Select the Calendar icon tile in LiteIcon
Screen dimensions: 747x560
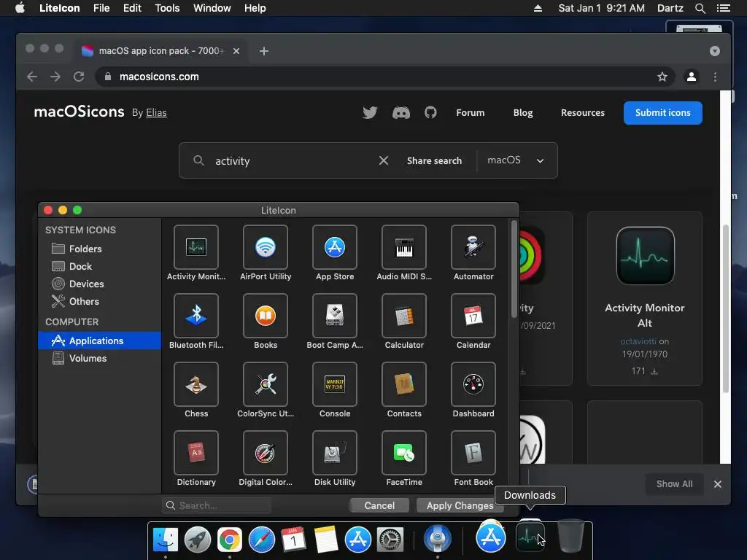[x=473, y=316]
